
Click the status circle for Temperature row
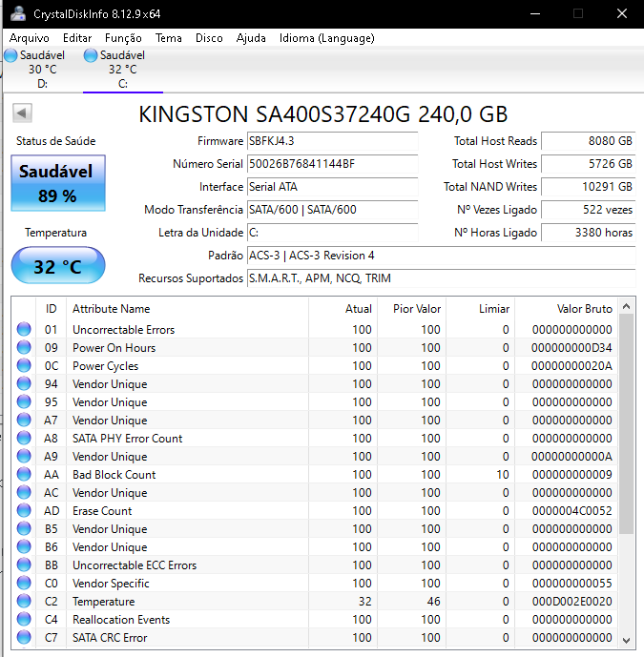pyautogui.click(x=24, y=601)
